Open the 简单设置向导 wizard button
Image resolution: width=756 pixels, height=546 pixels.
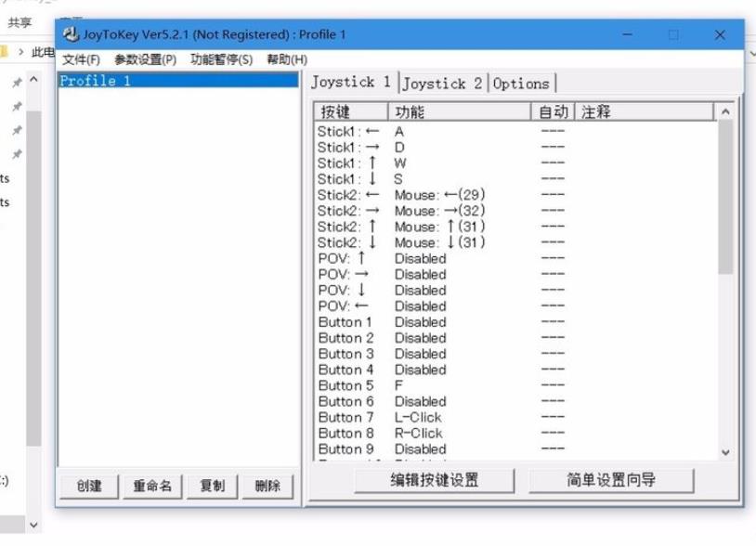click(611, 480)
